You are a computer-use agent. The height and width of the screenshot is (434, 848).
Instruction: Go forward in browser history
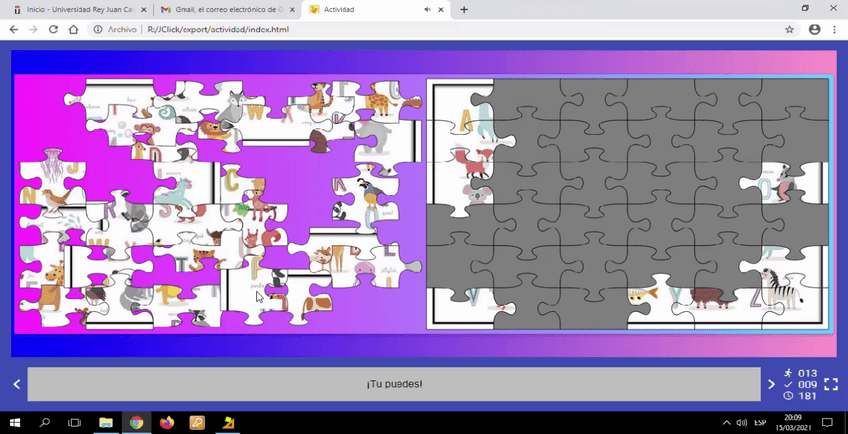pos(33,29)
